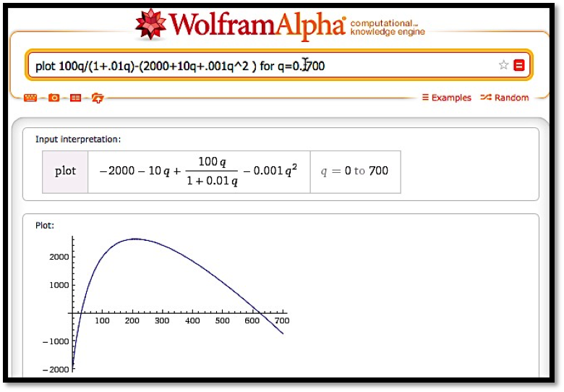The width and height of the screenshot is (564, 392).
Task: Click the WolframAlpha wordmark text
Action: point(257,26)
